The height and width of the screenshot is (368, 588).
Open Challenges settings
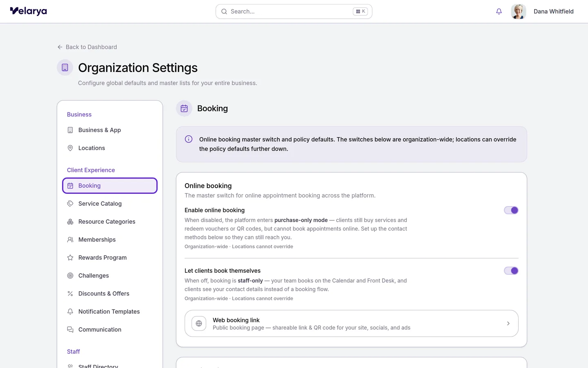coord(110,276)
